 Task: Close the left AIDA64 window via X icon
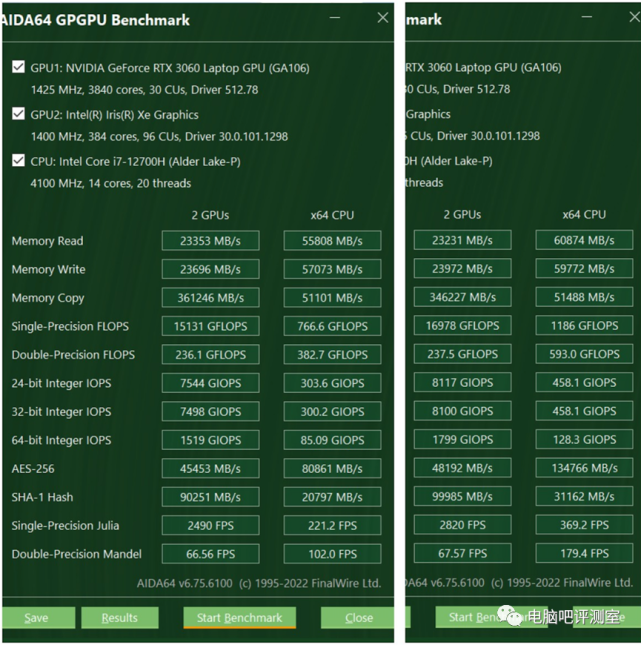pos(383,18)
